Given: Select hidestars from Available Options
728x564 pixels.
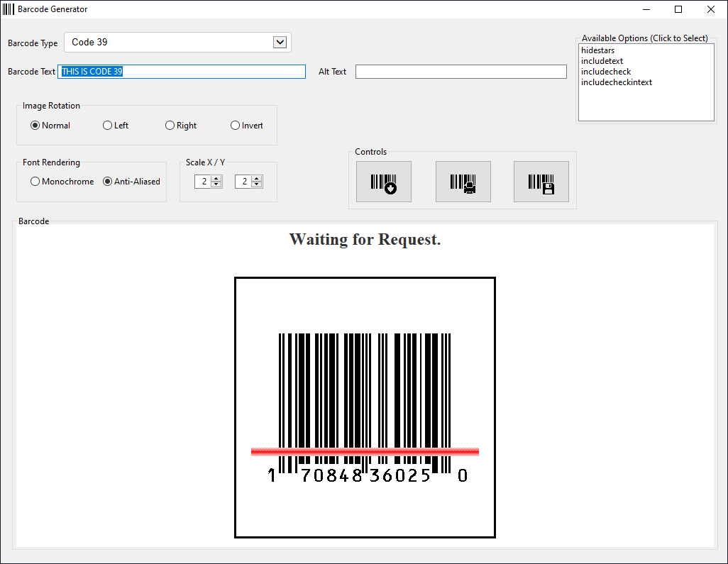Looking at the screenshot, I should (x=597, y=51).
